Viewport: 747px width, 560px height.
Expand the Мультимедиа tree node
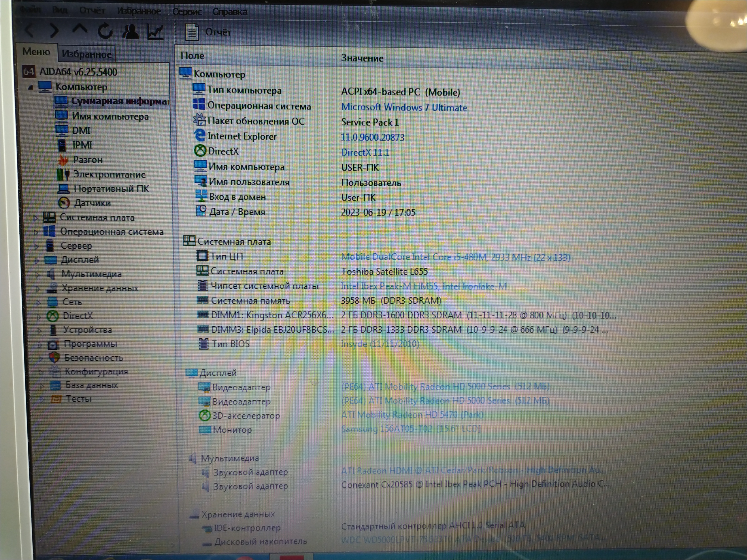click(x=37, y=275)
